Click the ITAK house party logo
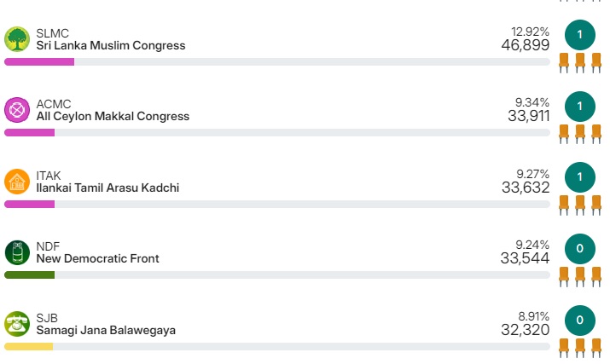Screen dimensions: 610x364 (x=17, y=182)
